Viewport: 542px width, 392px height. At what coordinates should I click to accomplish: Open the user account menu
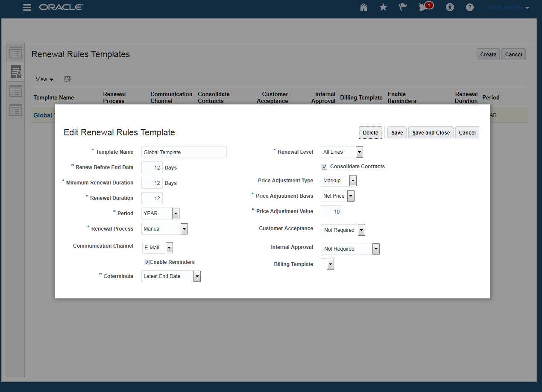pos(508,8)
